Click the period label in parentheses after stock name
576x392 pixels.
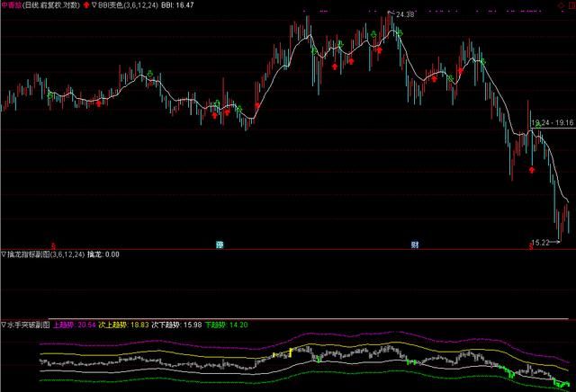pos(51,5)
